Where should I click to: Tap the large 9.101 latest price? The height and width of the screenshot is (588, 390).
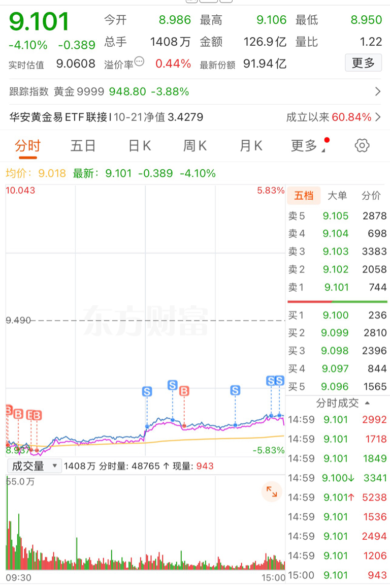(x=39, y=21)
